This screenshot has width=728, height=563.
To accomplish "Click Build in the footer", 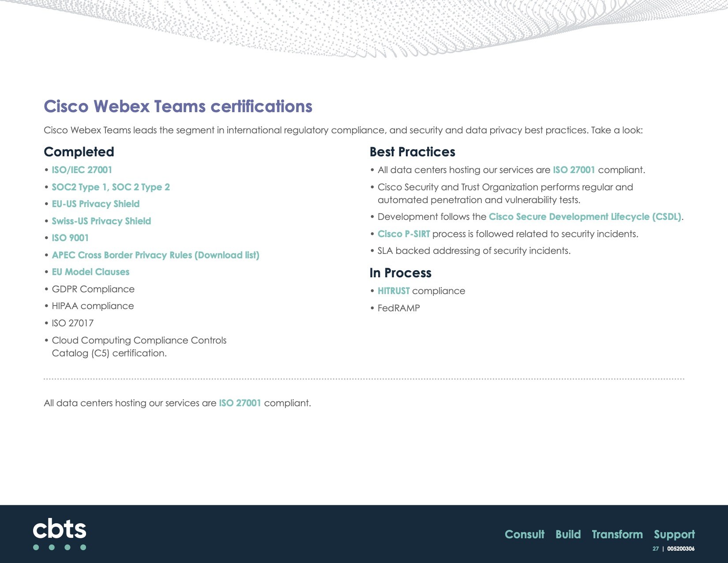I will coord(568,534).
